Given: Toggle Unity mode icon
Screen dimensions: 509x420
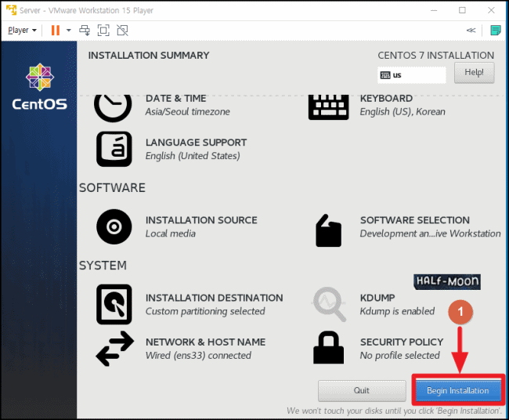Looking at the screenshot, I should tap(122, 31).
